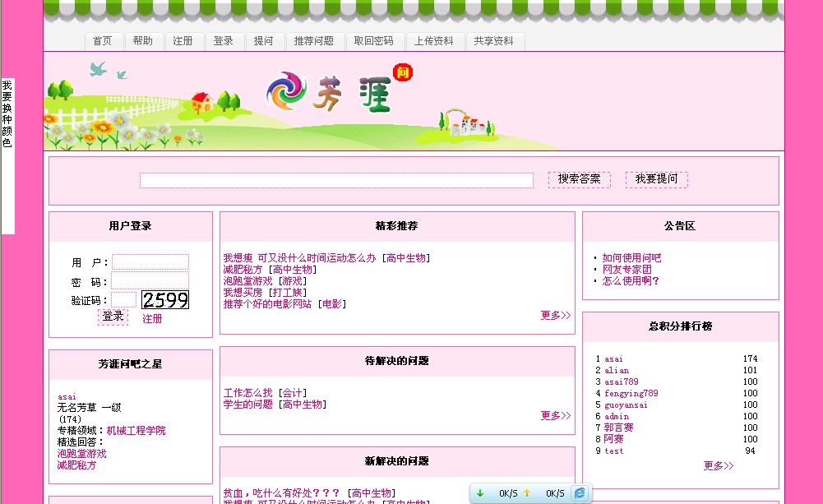Open the 怎么使用啊? announcement
823x504 pixels.
coord(631,281)
